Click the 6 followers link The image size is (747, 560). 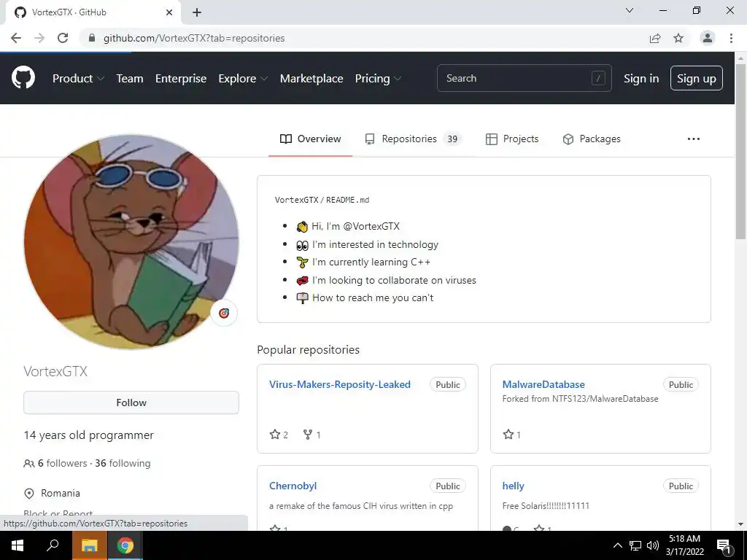point(63,463)
